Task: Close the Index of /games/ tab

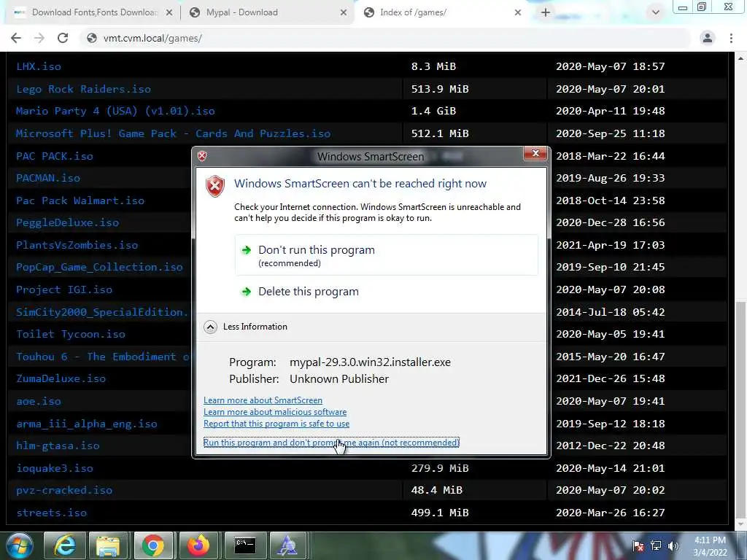Action: click(x=518, y=12)
